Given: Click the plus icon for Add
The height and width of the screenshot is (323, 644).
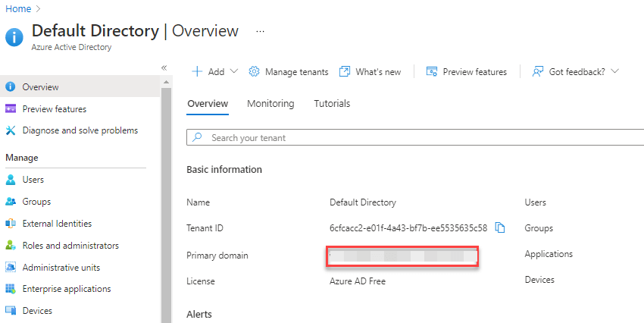Looking at the screenshot, I should (197, 71).
